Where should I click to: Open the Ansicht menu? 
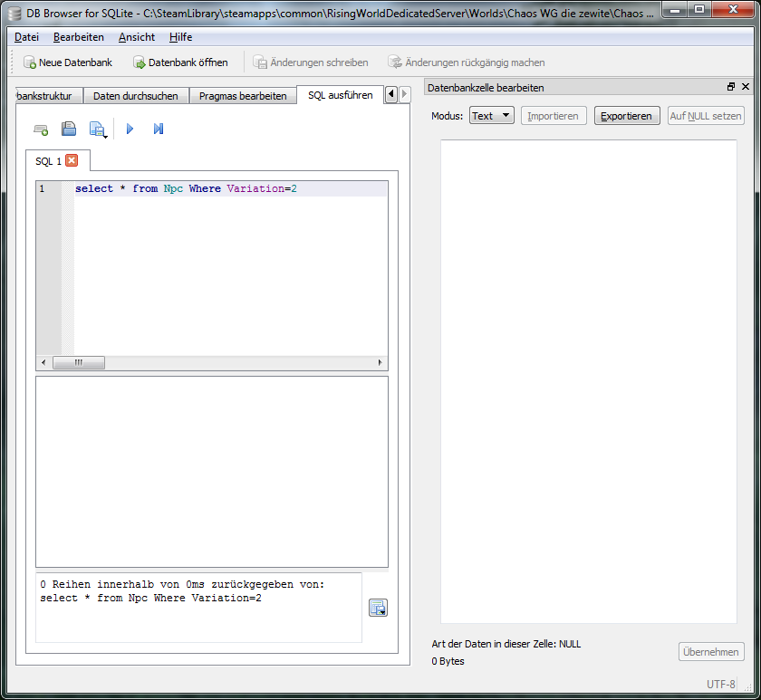click(137, 37)
